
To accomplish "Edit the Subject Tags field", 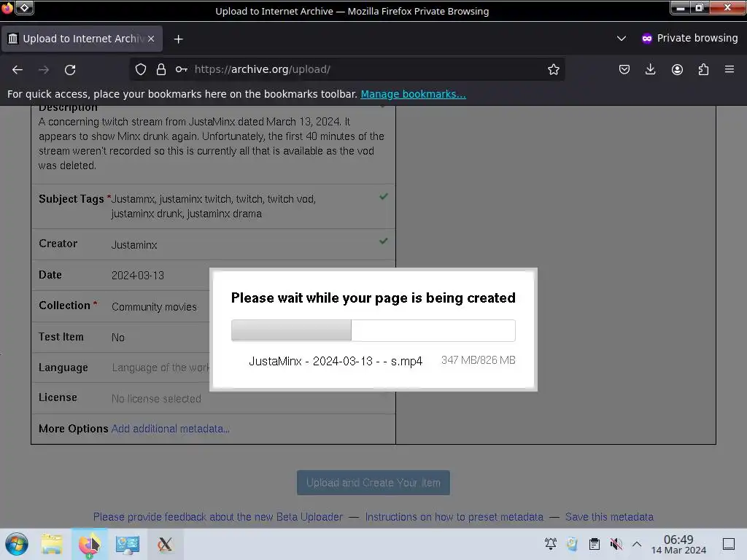I will (x=213, y=206).
